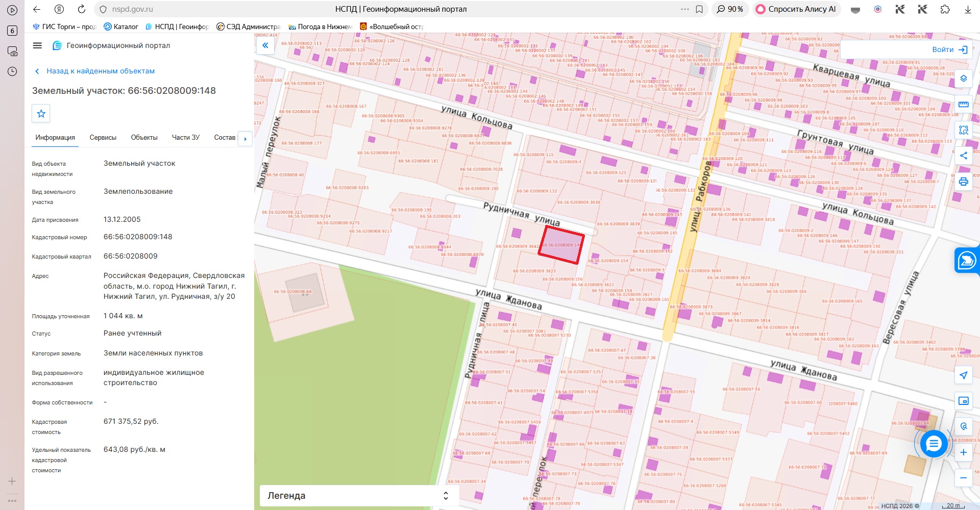Viewport: 980px width, 510px height.
Task: Switch to the Сервисы tab
Action: [x=103, y=138]
